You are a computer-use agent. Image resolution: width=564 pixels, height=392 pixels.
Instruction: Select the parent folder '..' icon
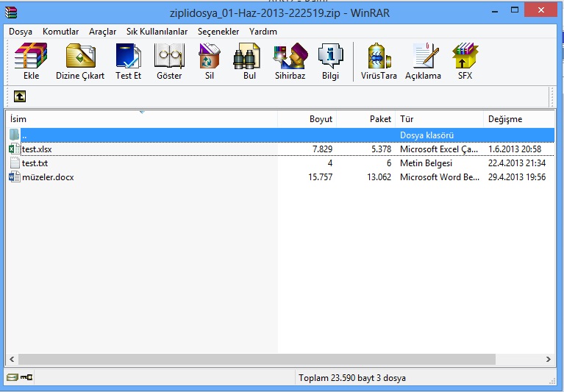(15, 135)
